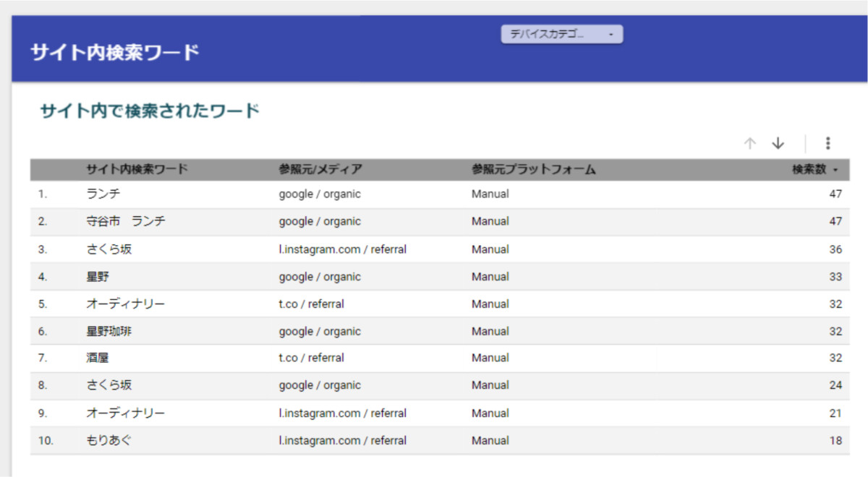
Task: Click 参照元プラットフォーム column header
Action: point(534,170)
